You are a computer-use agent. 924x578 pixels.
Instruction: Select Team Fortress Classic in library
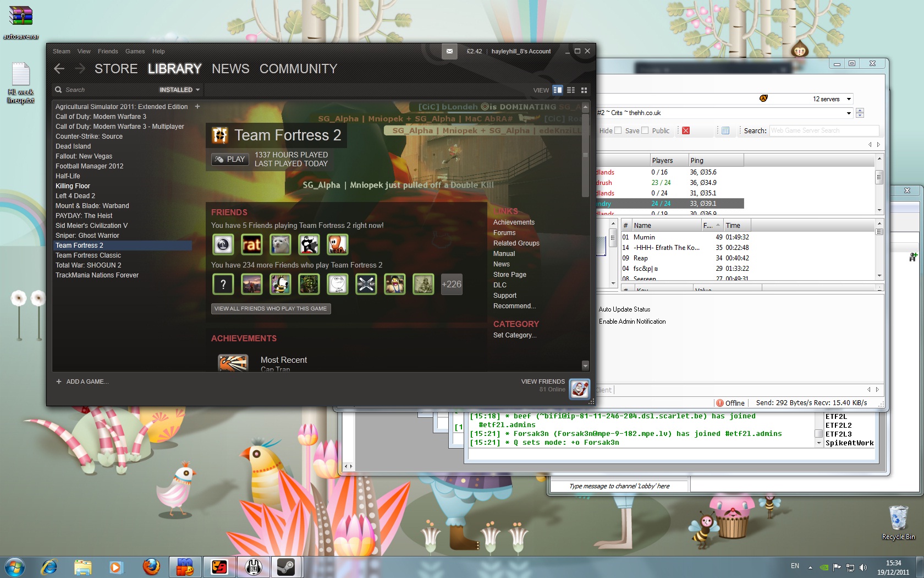pyautogui.click(x=88, y=255)
